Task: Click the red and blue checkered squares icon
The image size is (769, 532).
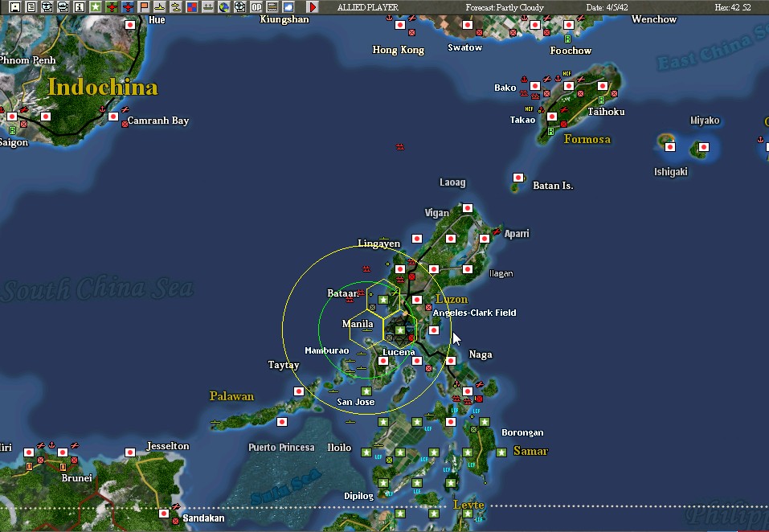Action: [x=192, y=7]
